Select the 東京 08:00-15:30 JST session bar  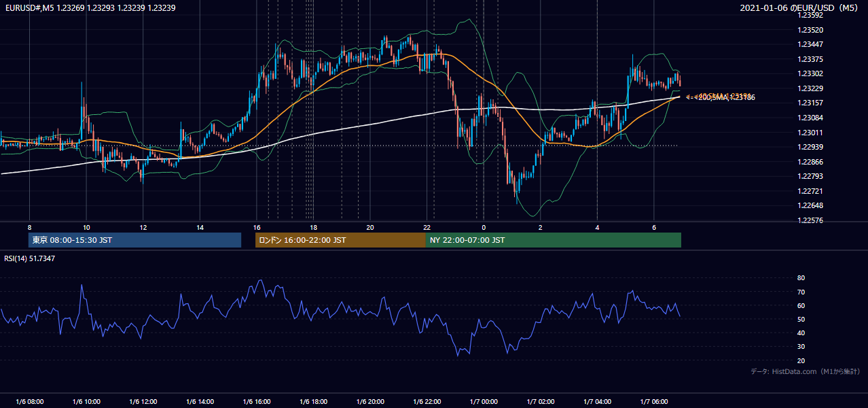pyautogui.click(x=135, y=240)
